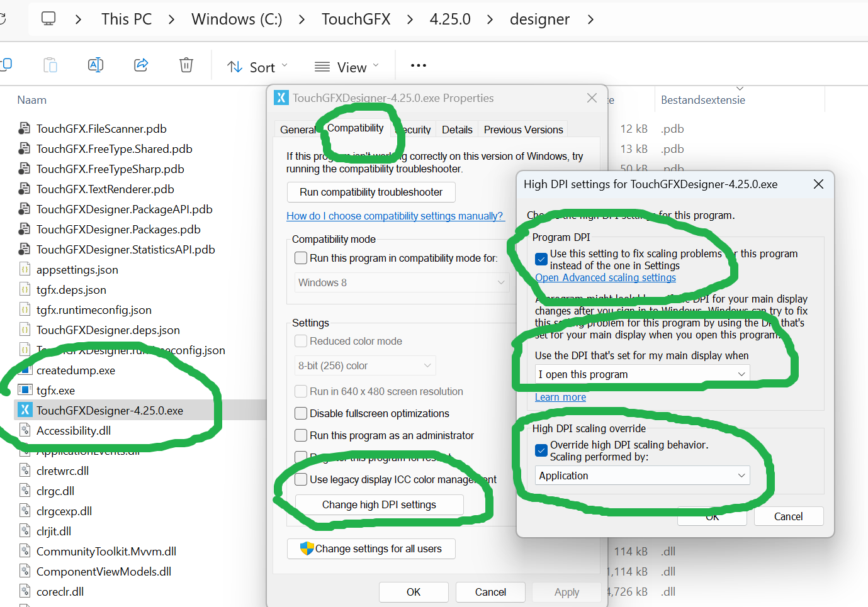868x607 pixels.
Task: Click Run compatibility troubleshooter
Action: (371, 192)
